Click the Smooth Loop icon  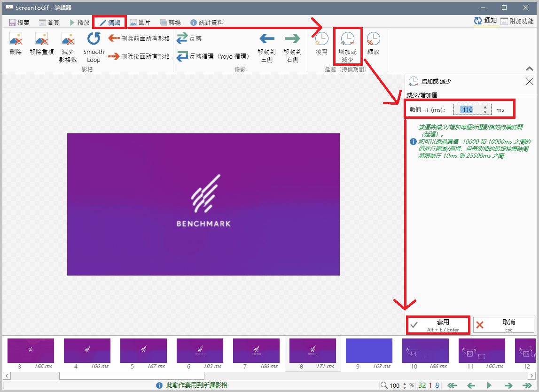pos(94,39)
